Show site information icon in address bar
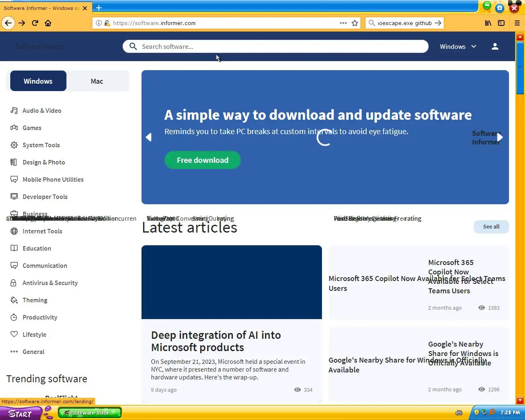Viewport: 525px width, 420px height. click(99, 23)
